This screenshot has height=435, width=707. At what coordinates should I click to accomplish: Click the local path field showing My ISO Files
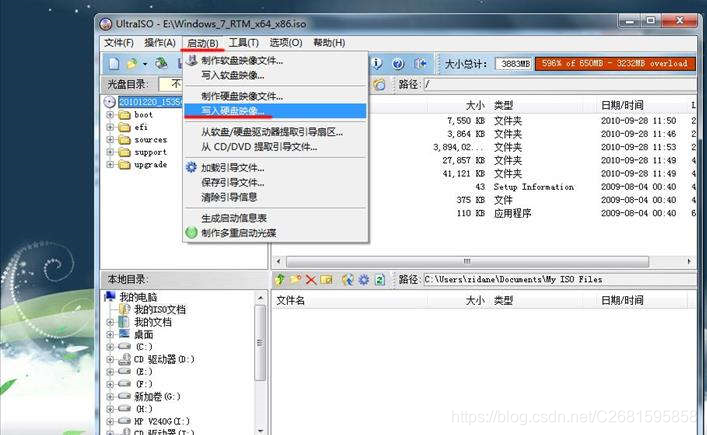click(560, 279)
